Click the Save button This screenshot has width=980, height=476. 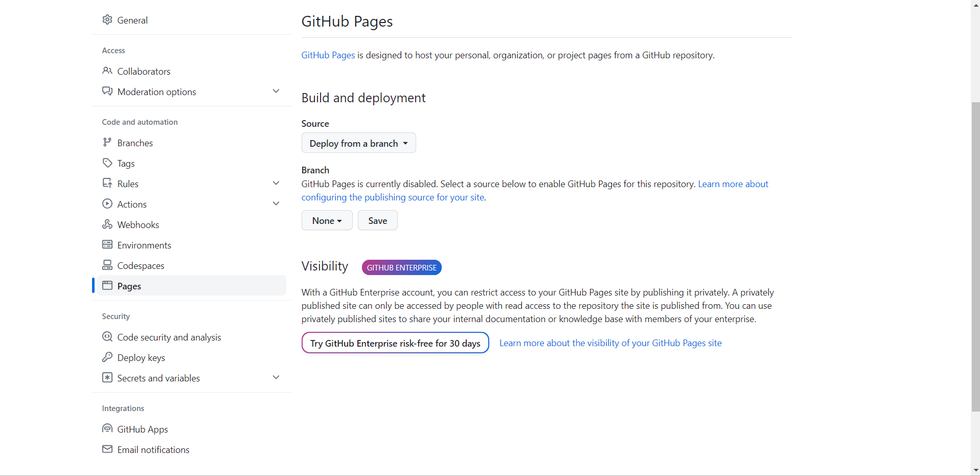377,220
